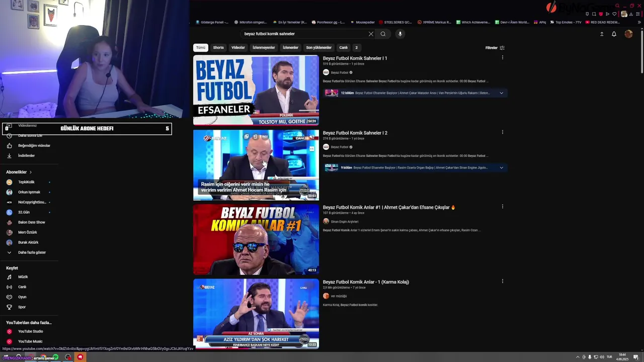Go to NoCopyrightSou... subscription channel
This screenshot has height=362, width=644.
(x=26, y=202)
